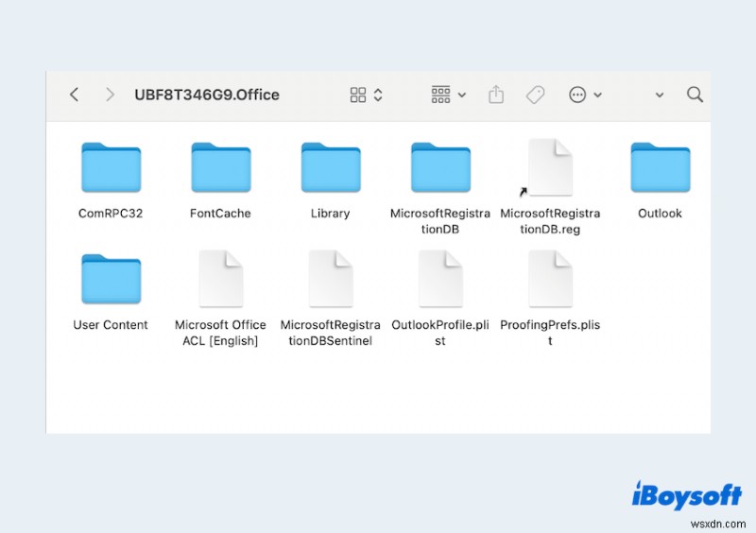Open the ellipsis Action menu icon
The height and width of the screenshot is (533, 756).
[x=577, y=95]
